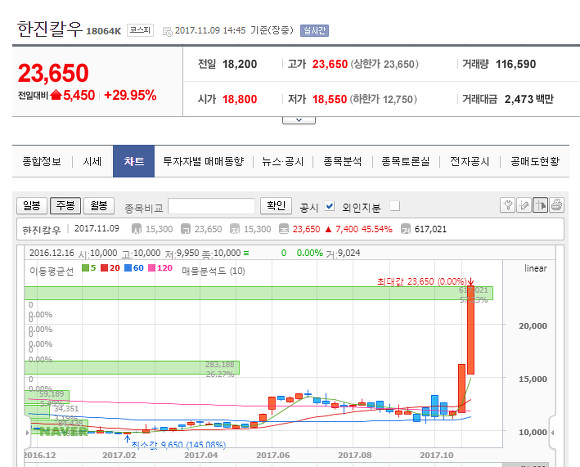Click the 시가 18,800 value
The height and width of the screenshot is (467, 580).
(240, 99)
